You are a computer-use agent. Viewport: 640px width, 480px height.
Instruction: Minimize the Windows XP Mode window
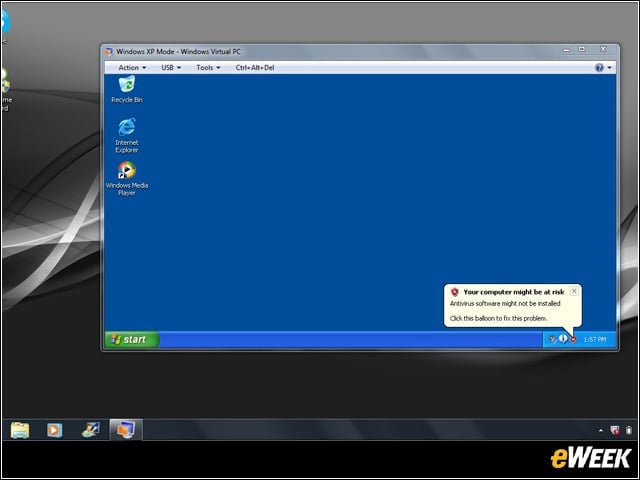[566, 50]
